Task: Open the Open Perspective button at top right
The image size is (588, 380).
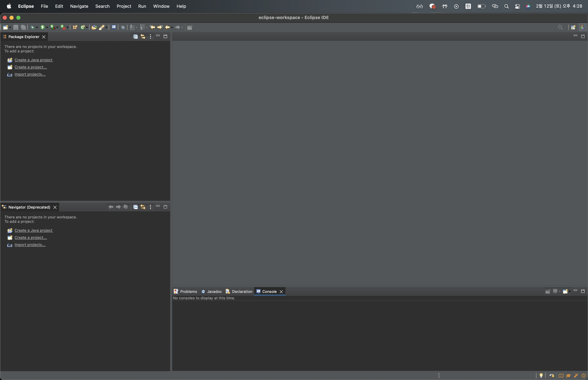Action: (573, 27)
